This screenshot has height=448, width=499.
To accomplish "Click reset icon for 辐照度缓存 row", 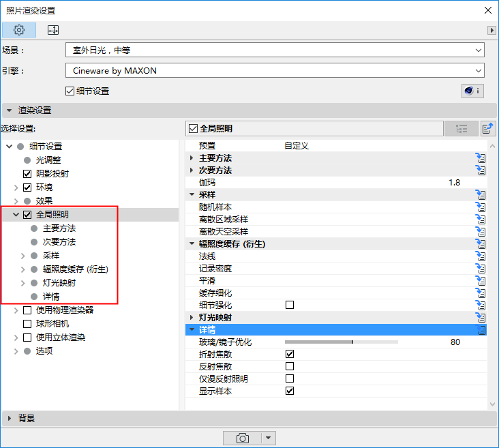I will (481, 244).
